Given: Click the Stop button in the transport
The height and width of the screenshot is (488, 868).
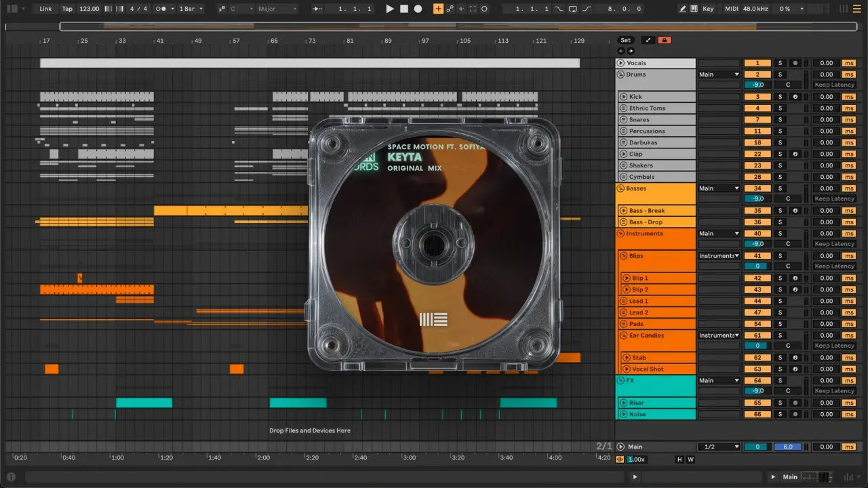Looking at the screenshot, I should pos(403,9).
